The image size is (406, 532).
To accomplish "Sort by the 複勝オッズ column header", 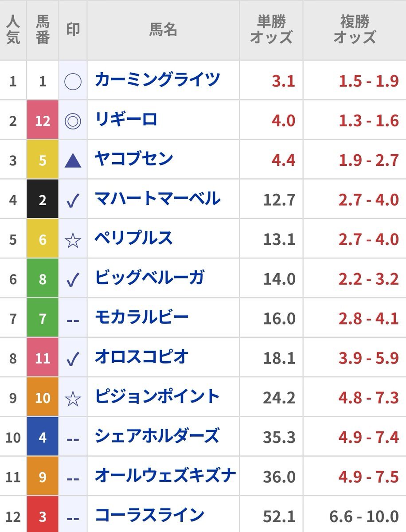I will point(355,30).
